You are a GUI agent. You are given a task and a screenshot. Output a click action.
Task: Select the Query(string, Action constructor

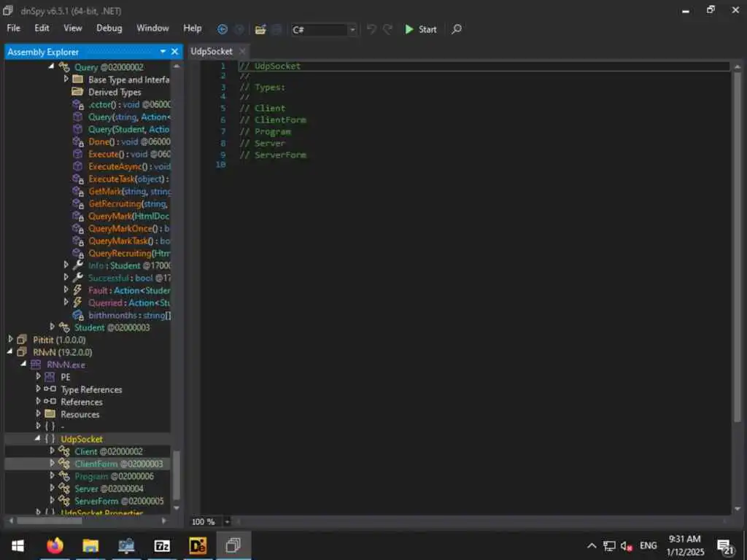pyautogui.click(x=129, y=117)
